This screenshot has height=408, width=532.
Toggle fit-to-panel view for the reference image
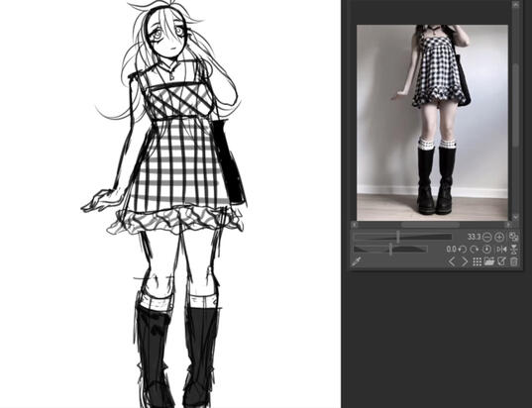coord(514,237)
